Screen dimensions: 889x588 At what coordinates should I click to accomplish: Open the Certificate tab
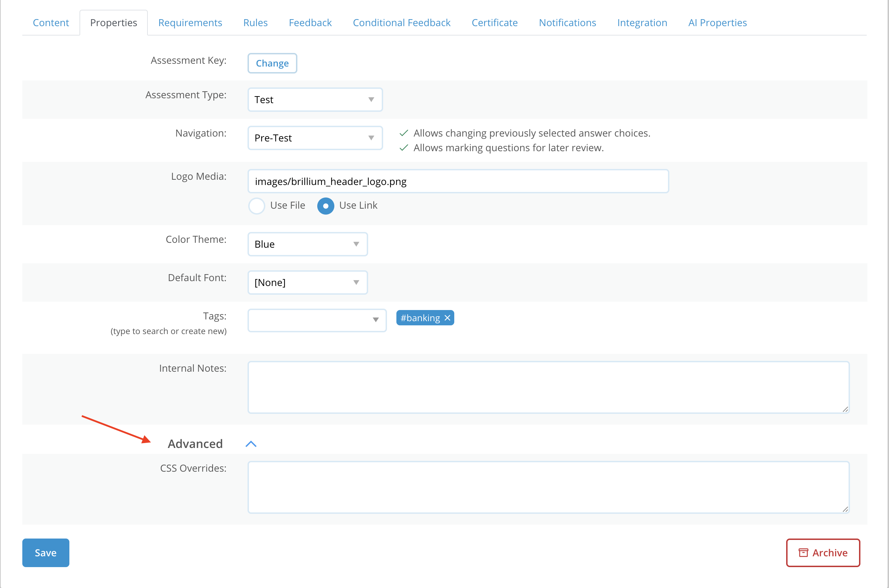(x=495, y=23)
